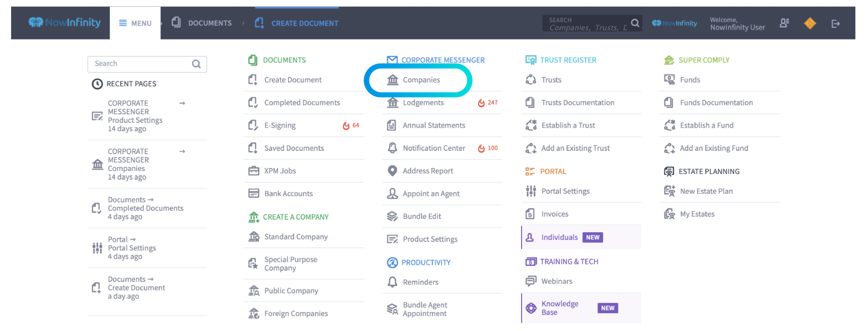This screenshot has width=868, height=331.
Task: Click the TRUST REGISTER section heading
Action: pyautogui.click(x=568, y=60)
